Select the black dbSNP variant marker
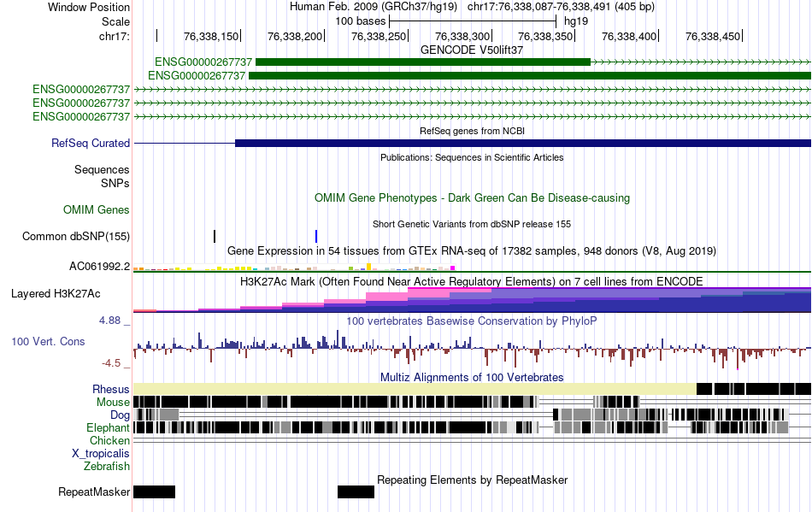The width and height of the screenshot is (812, 512). pyautogui.click(x=215, y=236)
